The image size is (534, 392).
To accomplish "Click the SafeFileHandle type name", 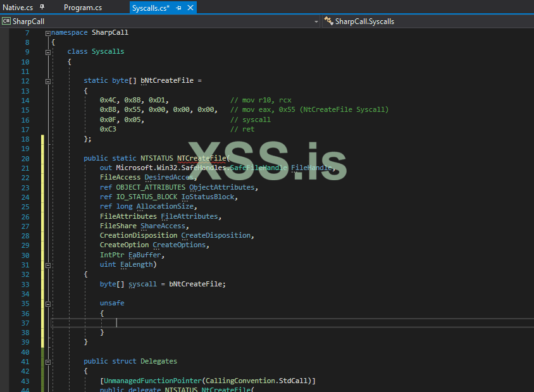I will pyautogui.click(x=259, y=168).
